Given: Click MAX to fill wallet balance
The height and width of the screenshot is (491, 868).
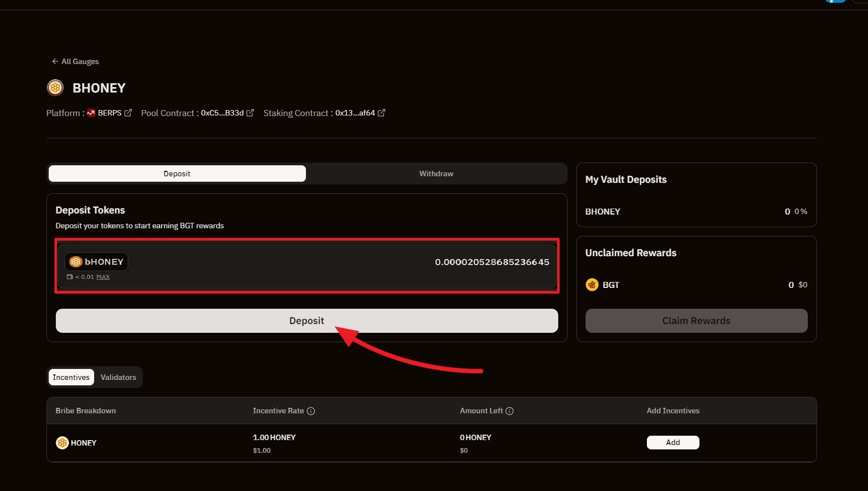Looking at the screenshot, I should 103,277.
